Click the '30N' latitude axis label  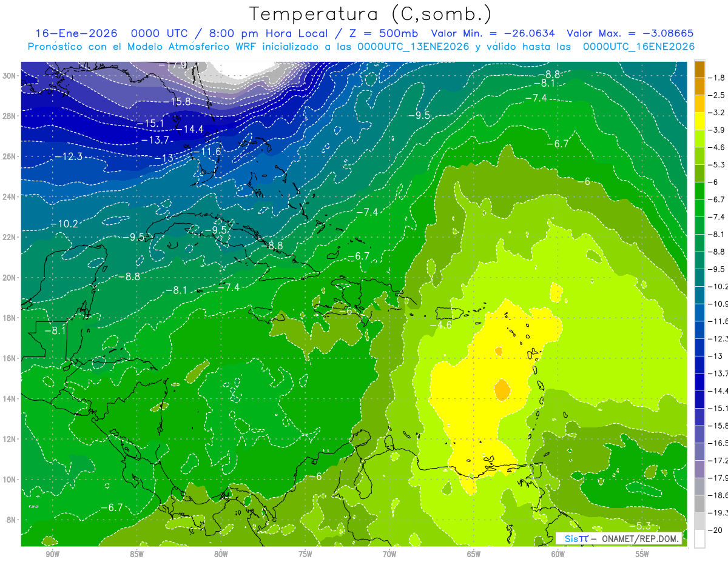pos(10,76)
